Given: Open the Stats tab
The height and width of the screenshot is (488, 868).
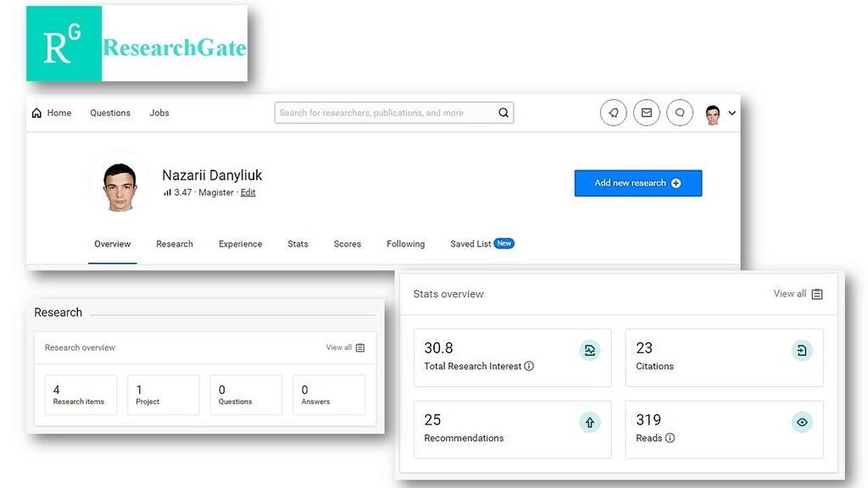Looking at the screenshot, I should tap(298, 244).
